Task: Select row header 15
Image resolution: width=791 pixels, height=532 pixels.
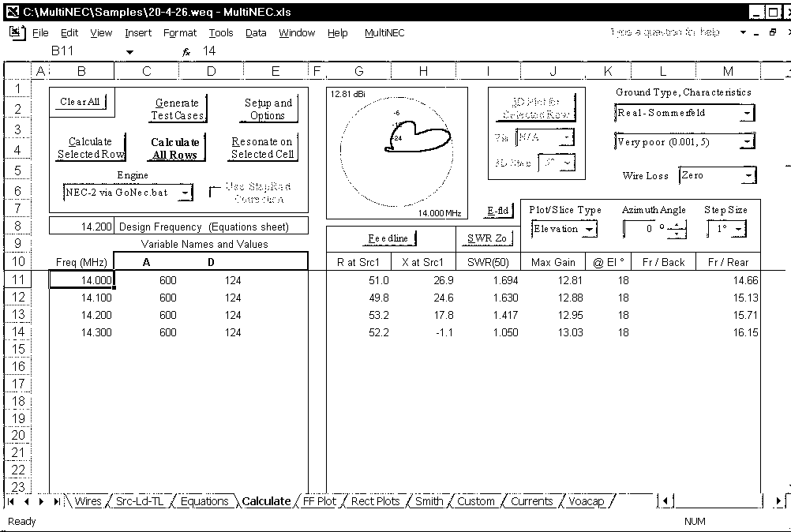Action: (x=17, y=349)
